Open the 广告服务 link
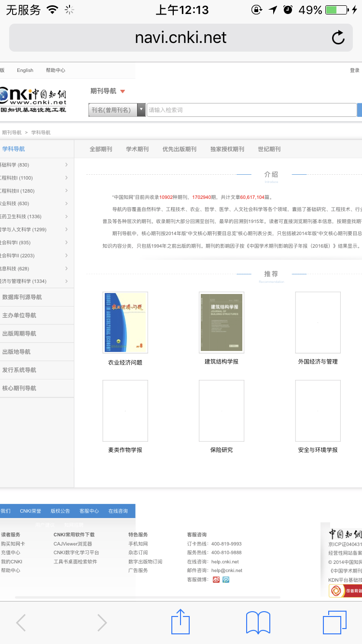Viewport: 362px width, 644px height. [138, 570]
